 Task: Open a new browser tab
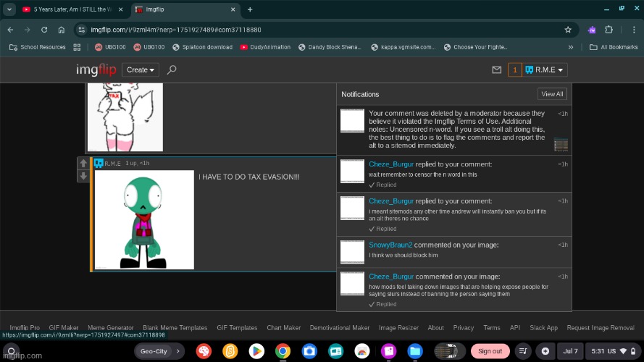click(x=250, y=9)
